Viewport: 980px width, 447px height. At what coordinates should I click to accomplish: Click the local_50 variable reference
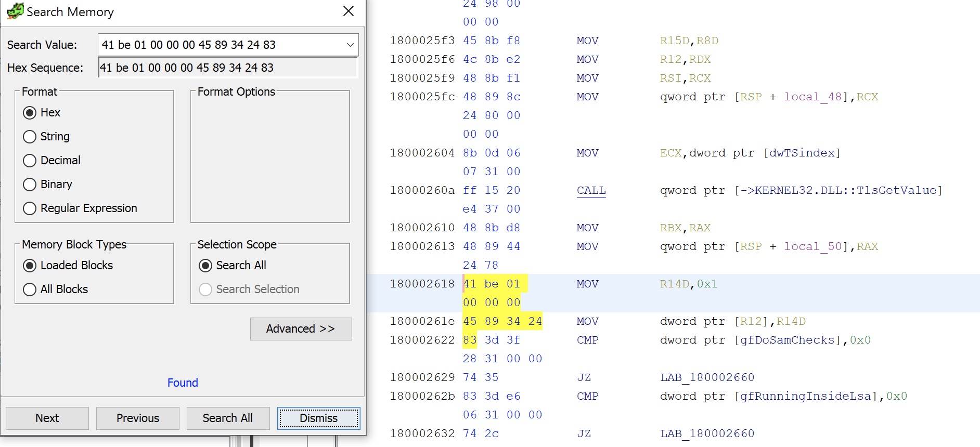pyautogui.click(x=813, y=246)
